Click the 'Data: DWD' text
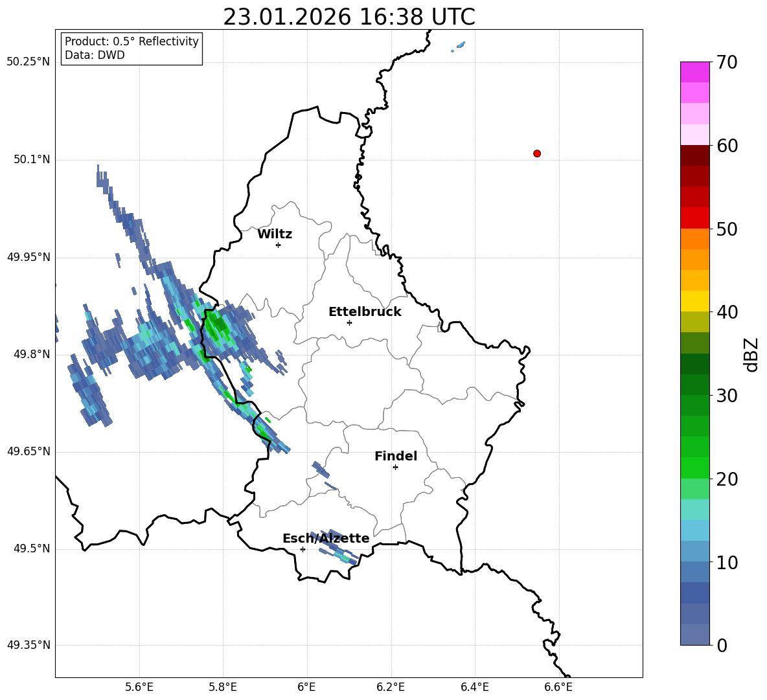Viewport: 767px width, 700px height. pyautogui.click(x=95, y=55)
